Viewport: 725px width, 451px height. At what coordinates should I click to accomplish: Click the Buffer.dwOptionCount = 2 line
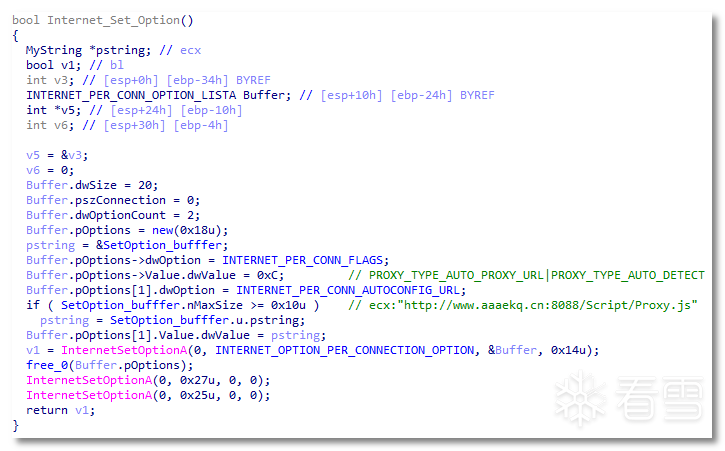[113, 215]
